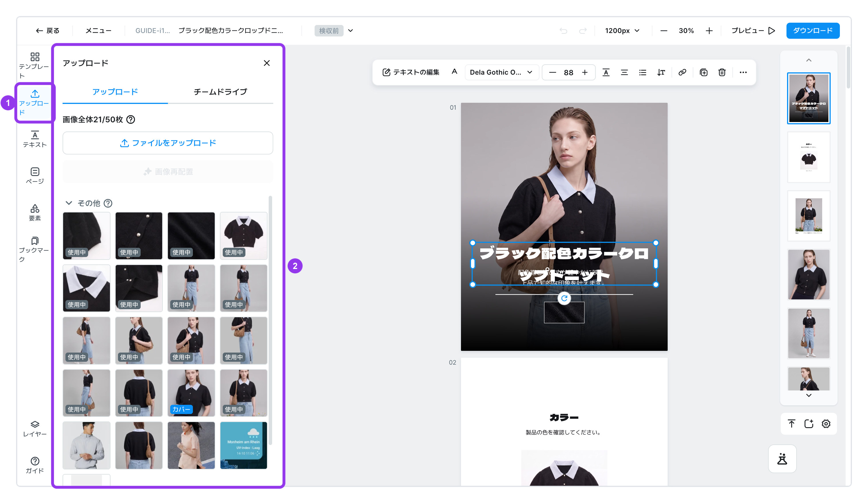868x503 pixels.
Task: Open the 検収前 status dropdown
Action: coord(334,31)
